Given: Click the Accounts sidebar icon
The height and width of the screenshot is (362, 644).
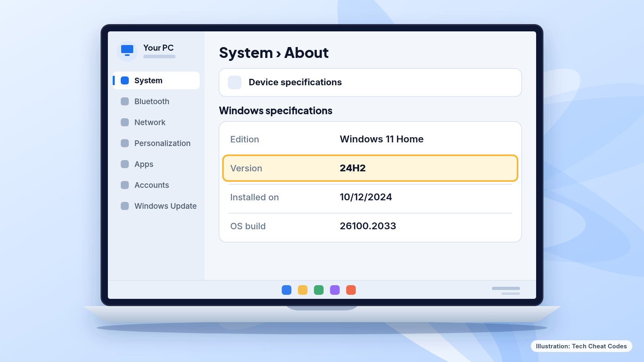Looking at the screenshot, I should [125, 185].
